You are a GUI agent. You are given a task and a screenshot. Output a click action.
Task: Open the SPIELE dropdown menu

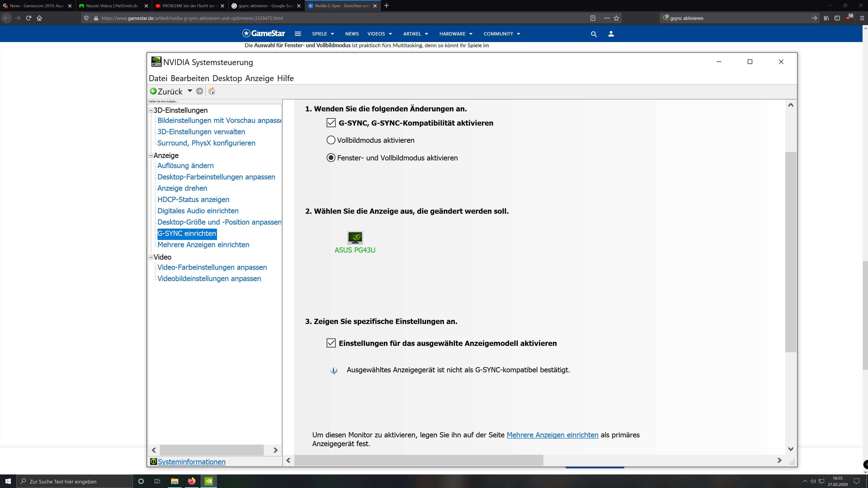pyautogui.click(x=323, y=34)
